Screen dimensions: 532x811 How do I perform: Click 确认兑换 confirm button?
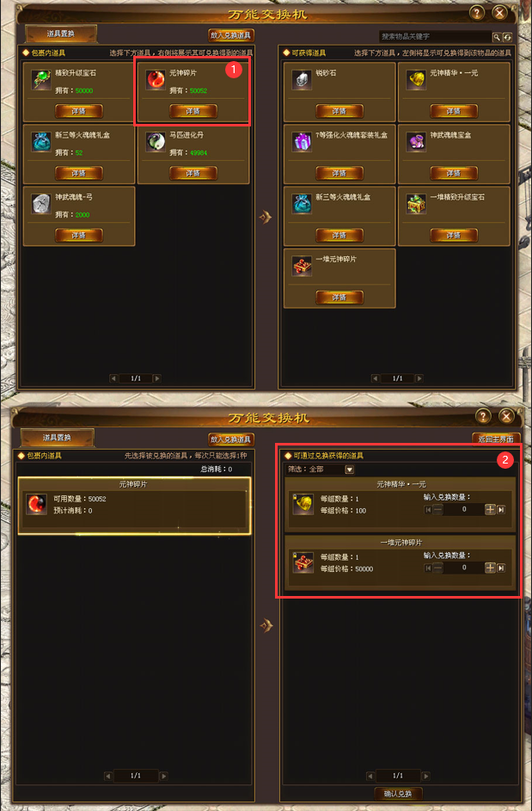(398, 794)
